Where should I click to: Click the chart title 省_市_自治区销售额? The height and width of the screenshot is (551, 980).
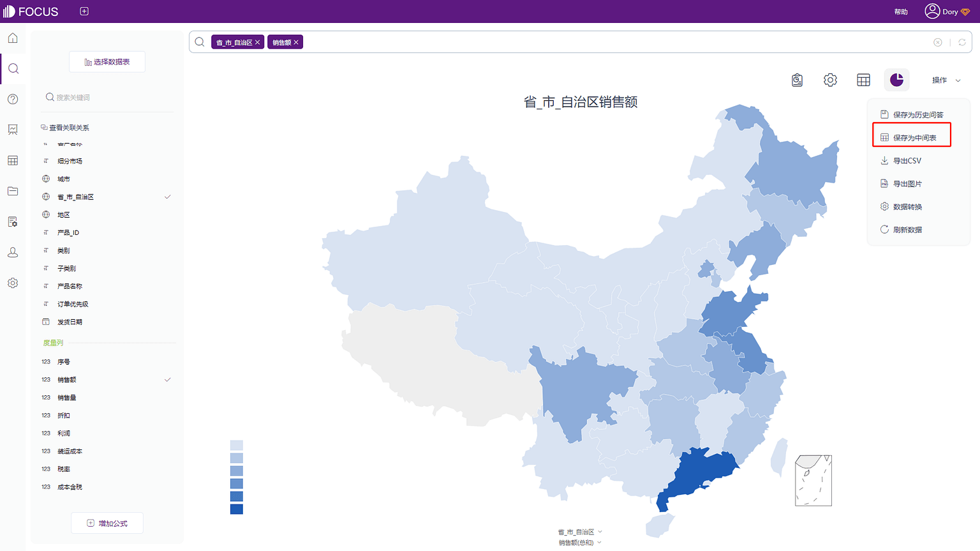(x=581, y=102)
